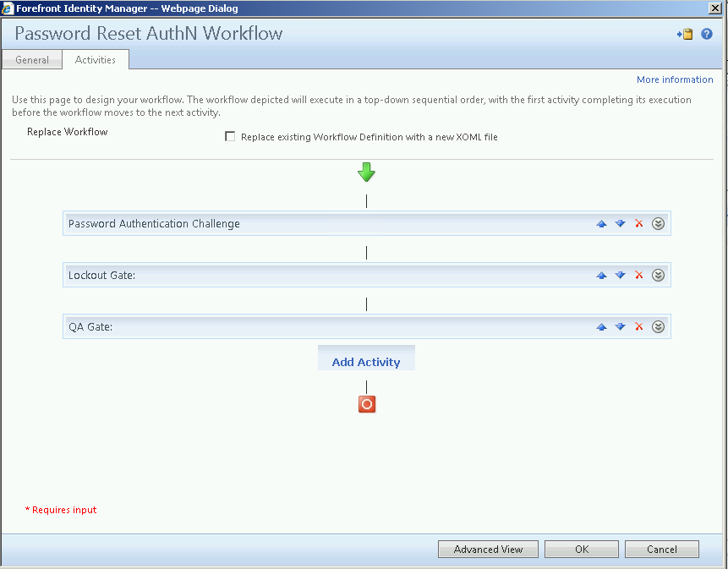The height and width of the screenshot is (569, 728).
Task: Click the Password Reset AuthN Workflow heading
Action: (x=149, y=34)
